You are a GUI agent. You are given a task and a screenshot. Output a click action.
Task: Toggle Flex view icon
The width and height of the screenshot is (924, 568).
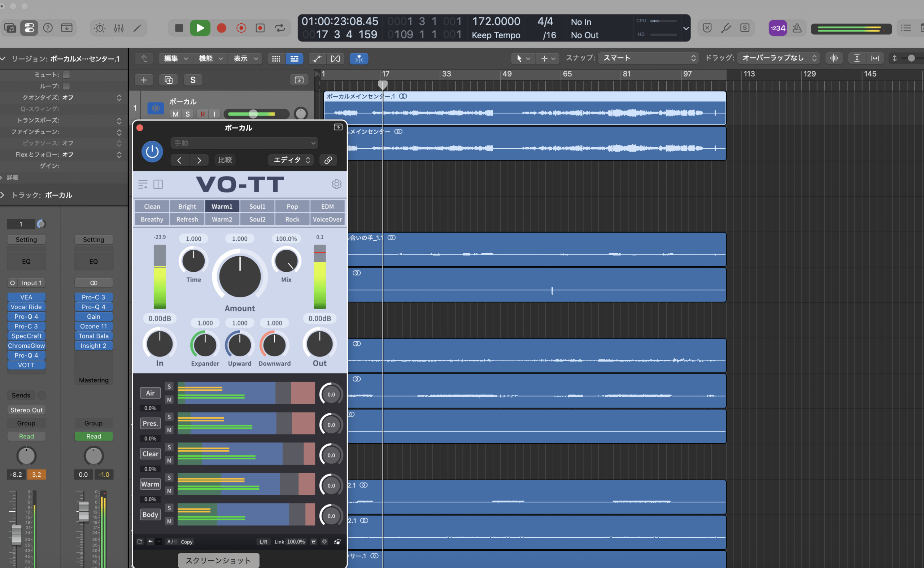[x=335, y=58]
